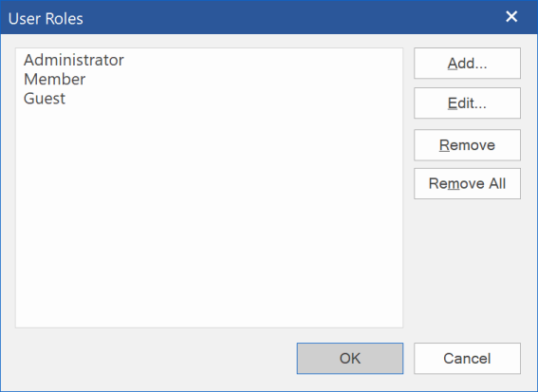The height and width of the screenshot is (392, 538).
Task: Close the User Roles window with X
Action: tap(511, 16)
